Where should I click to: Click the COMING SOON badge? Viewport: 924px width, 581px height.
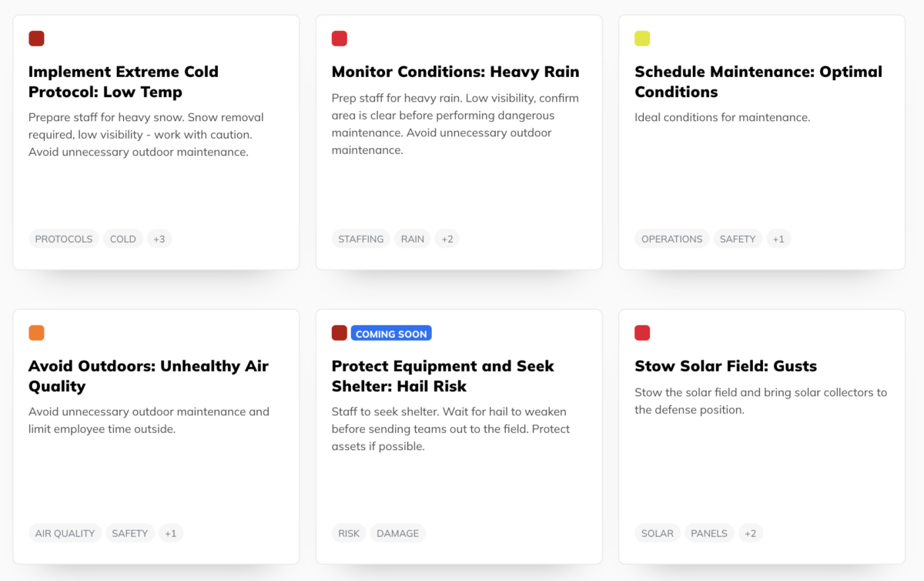(x=391, y=334)
